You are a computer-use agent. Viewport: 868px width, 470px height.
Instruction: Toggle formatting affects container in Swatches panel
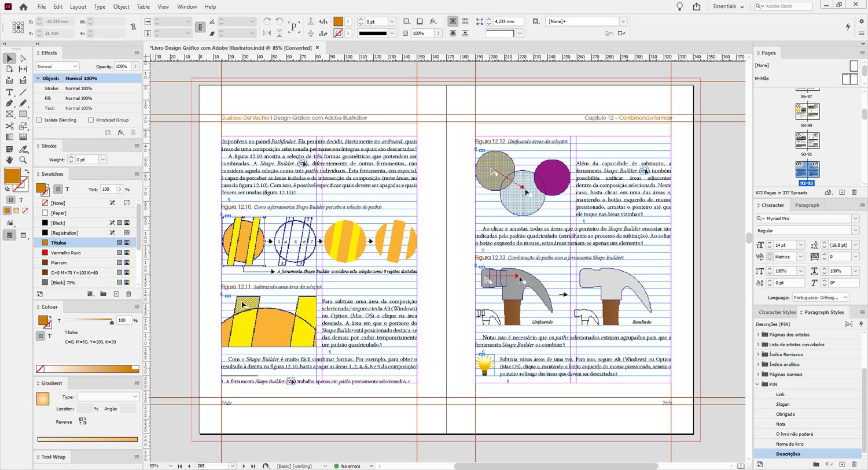58,189
